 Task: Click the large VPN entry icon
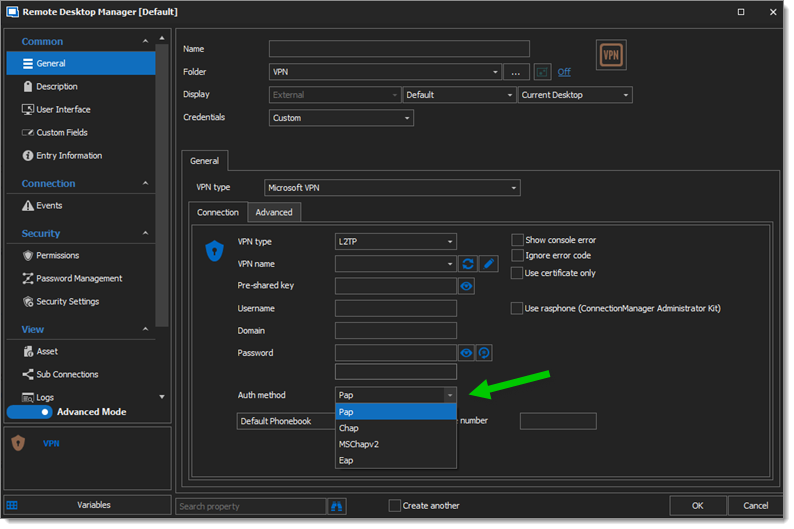(x=611, y=55)
